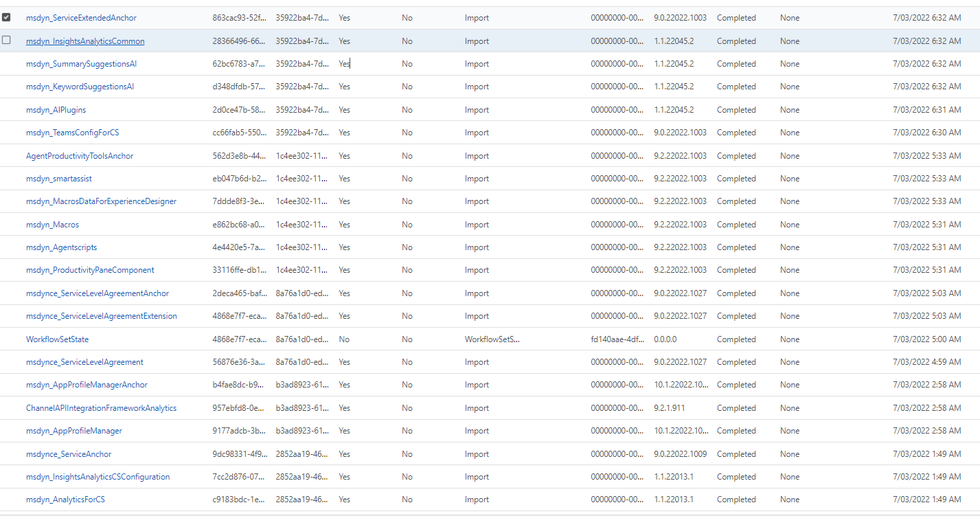Open msdyn_MacrosDataForExperienceDesigner link
Image resolution: width=980 pixels, height=516 pixels.
pyautogui.click(x=101, y=201)
